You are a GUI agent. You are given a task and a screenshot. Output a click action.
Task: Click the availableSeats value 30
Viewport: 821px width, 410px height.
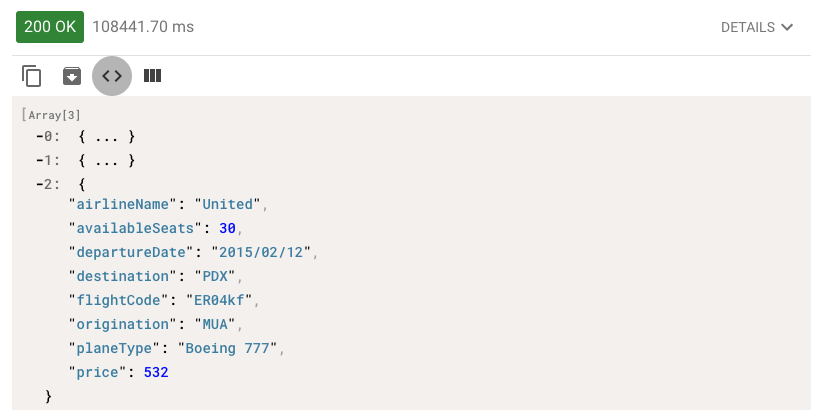point(227,228)
